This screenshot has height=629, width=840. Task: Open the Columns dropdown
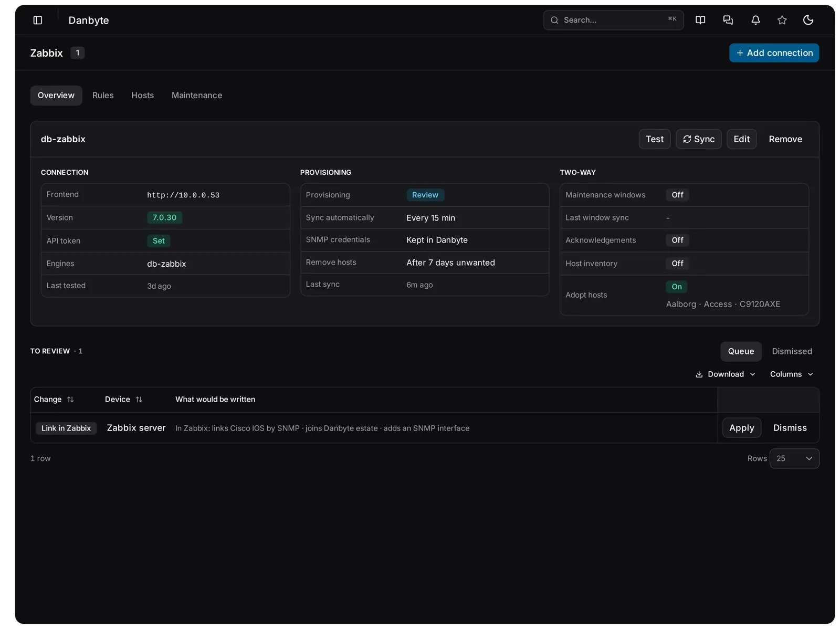pyautogui.click(x=791, y=374)
